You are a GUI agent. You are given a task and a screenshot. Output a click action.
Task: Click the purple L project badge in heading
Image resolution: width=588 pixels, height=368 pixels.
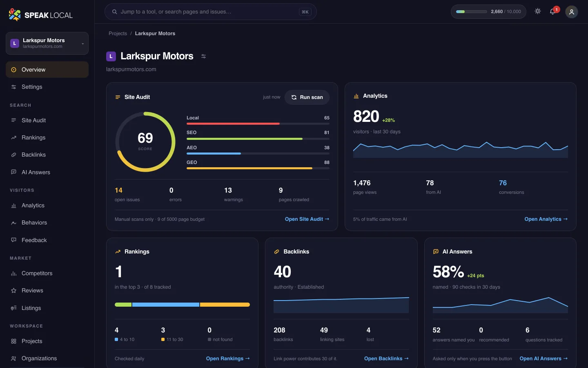[x=111, y=56]
